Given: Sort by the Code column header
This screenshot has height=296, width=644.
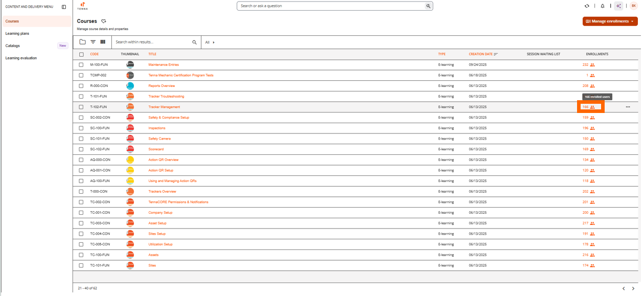Looking at the screenshot, I should pyautogui.click(x=95, y=54).
